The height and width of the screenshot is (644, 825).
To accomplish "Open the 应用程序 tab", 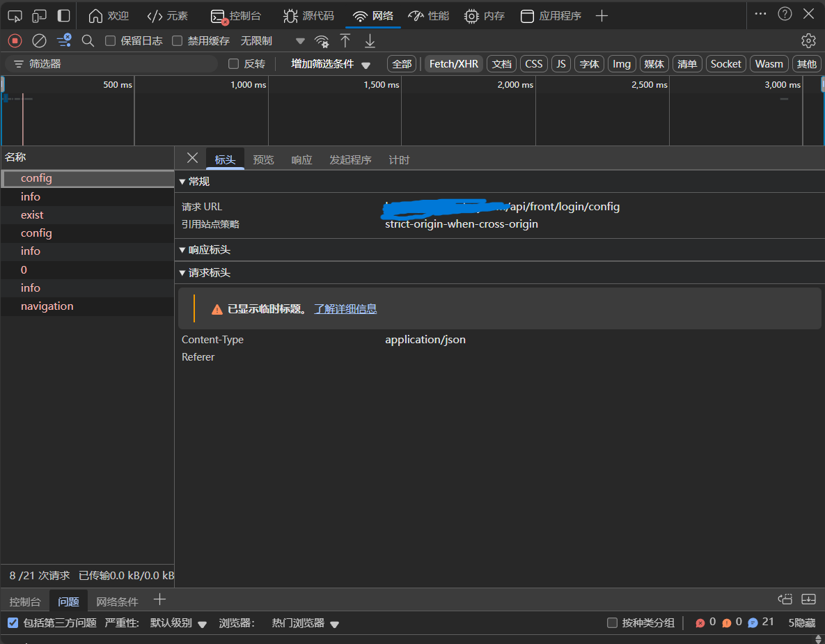I will pos(551,16).
